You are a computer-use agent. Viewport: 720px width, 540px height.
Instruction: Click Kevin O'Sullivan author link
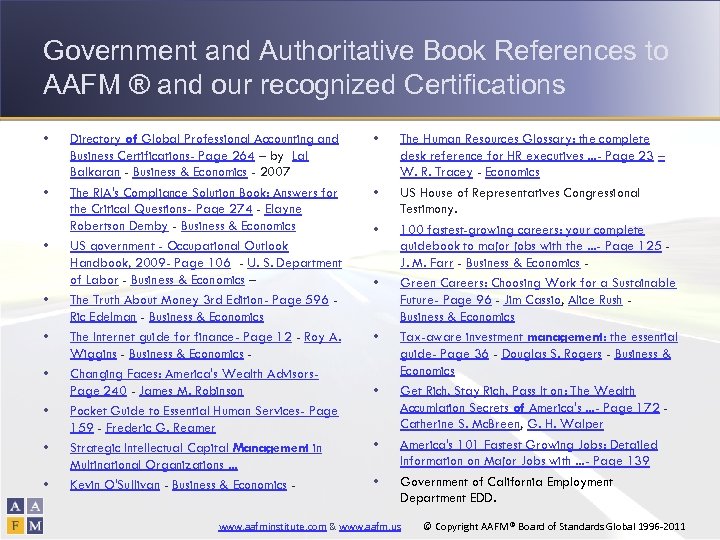115,485
